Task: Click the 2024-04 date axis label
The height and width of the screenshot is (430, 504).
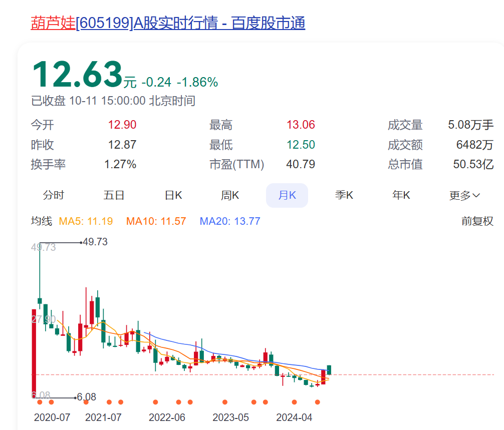Action: click(294, 417)
